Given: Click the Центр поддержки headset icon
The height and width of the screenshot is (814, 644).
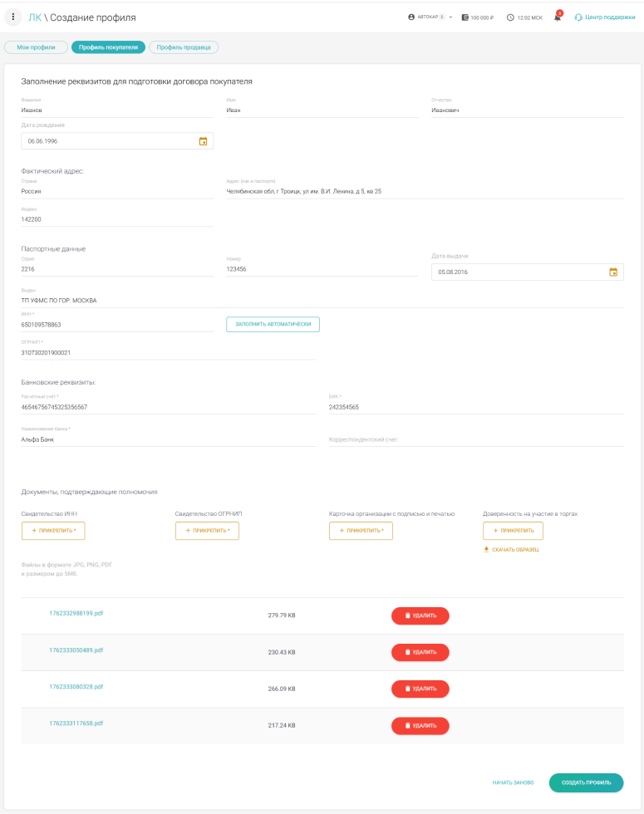Looking at the screenshot, I should click(x=578, y=17).
